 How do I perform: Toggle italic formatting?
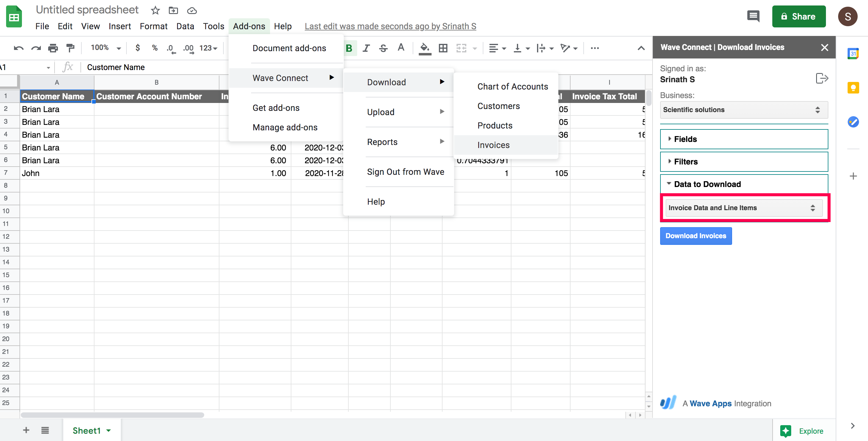366,48
